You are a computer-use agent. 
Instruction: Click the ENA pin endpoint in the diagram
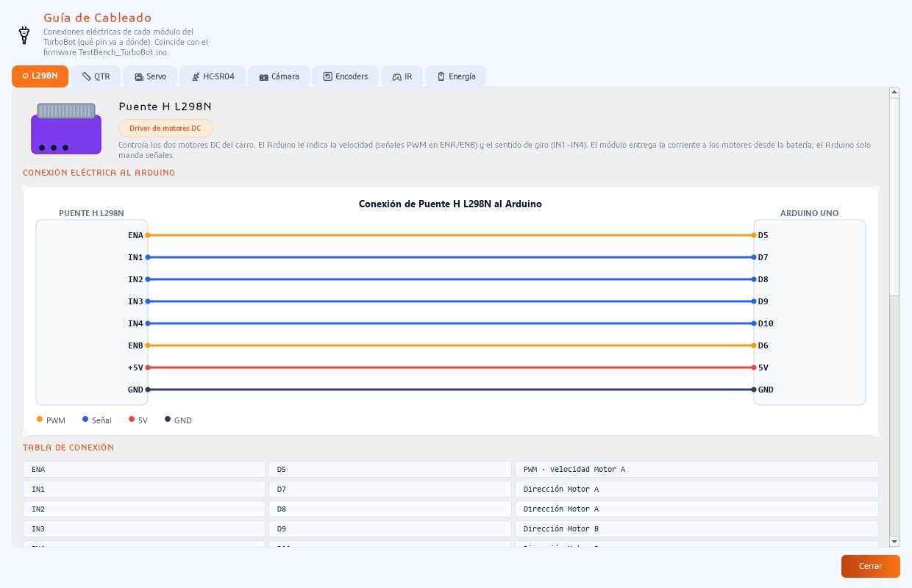click(x=148, y=235)
